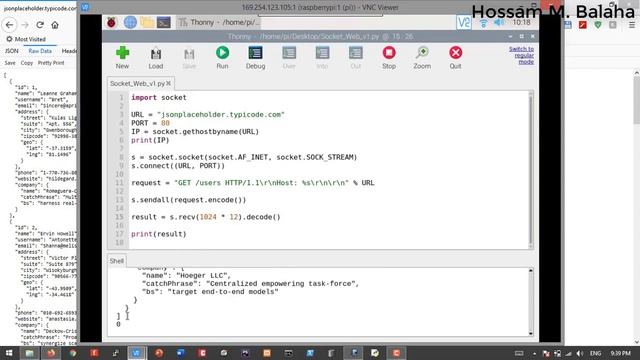Click the browser Forward arrow button
Screen dimensions: 640x360
pos(25,25)
